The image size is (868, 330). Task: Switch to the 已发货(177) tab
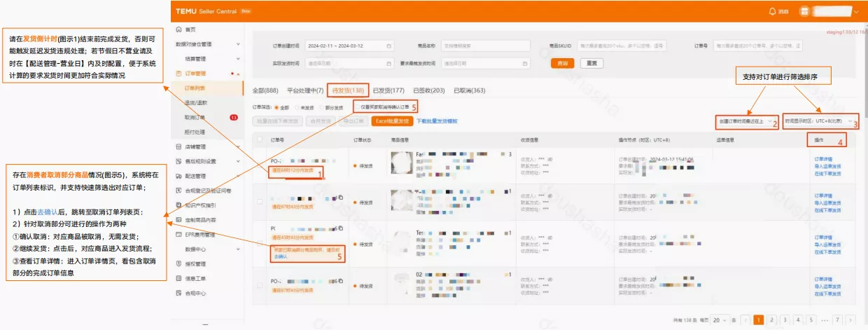[x=388, y=90]
